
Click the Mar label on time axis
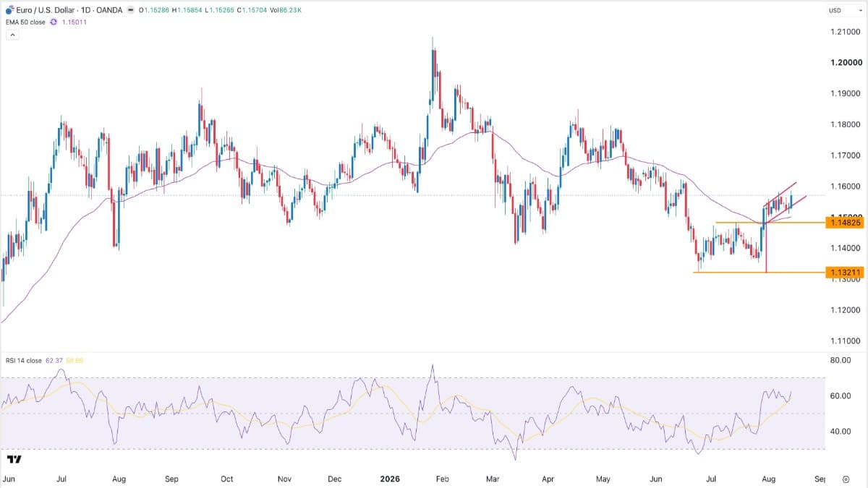[x=493, y=479]
